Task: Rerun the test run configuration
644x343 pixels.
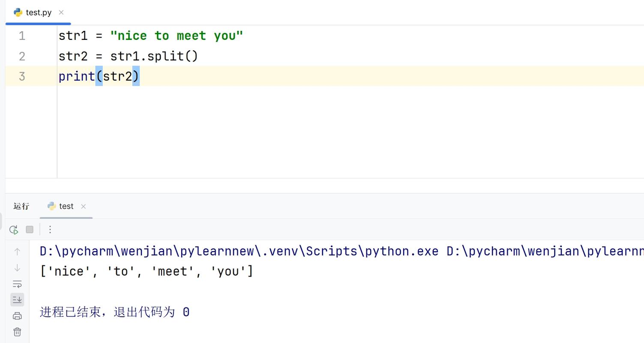Action: point(13,229)
